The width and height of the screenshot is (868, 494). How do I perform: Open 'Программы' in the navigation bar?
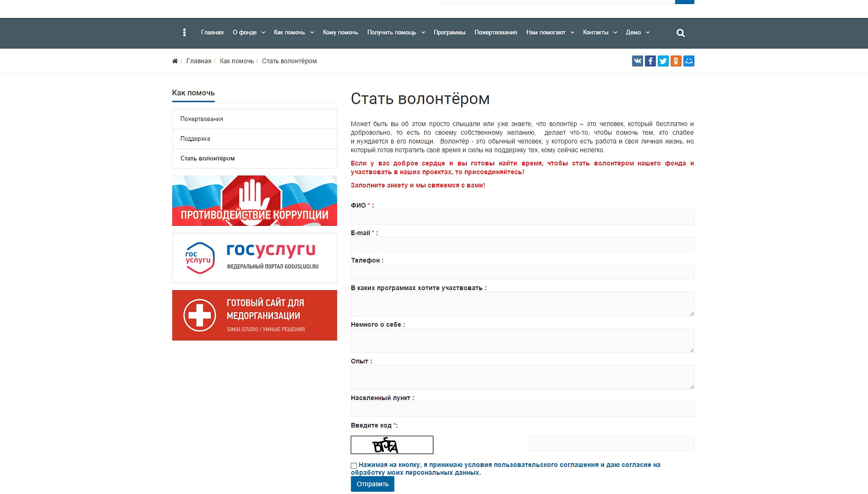(449, 32)
